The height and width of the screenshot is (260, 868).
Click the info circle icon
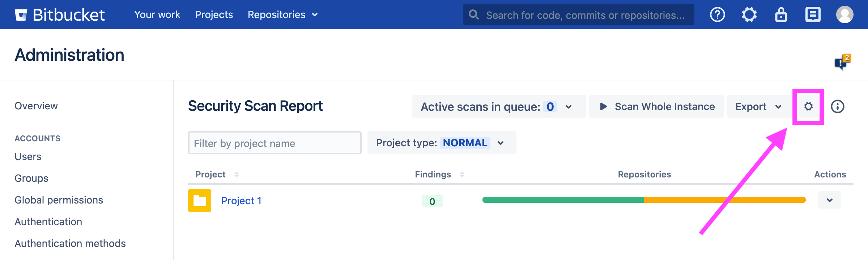[837, 106]
